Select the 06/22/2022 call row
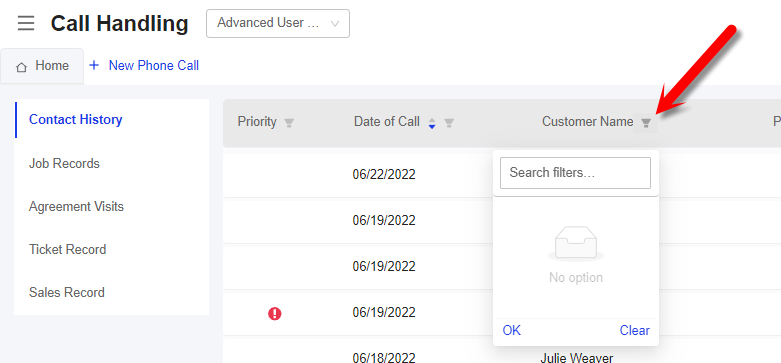The width and height of the screenshot is (781, 363). 502,174
